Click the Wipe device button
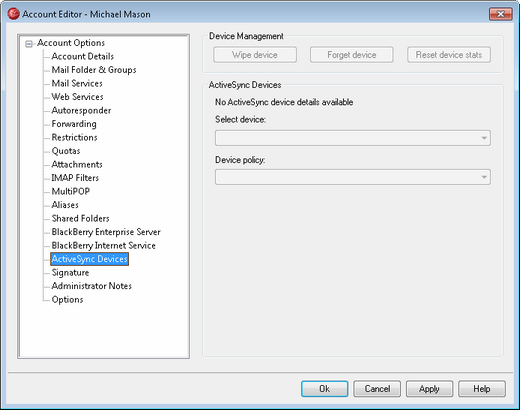Screen dimensions: 520x410 [x=255, y=55]
